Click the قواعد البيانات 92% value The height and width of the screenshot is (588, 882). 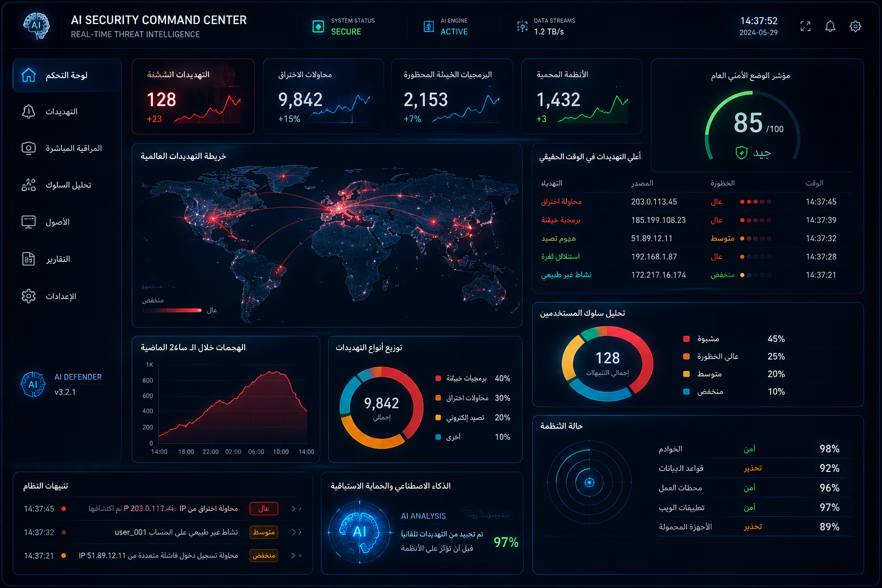point(830,469)
